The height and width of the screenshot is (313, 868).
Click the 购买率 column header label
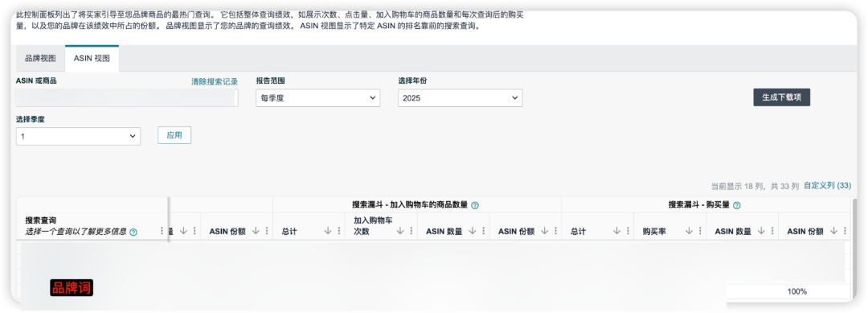click(653, 232)
